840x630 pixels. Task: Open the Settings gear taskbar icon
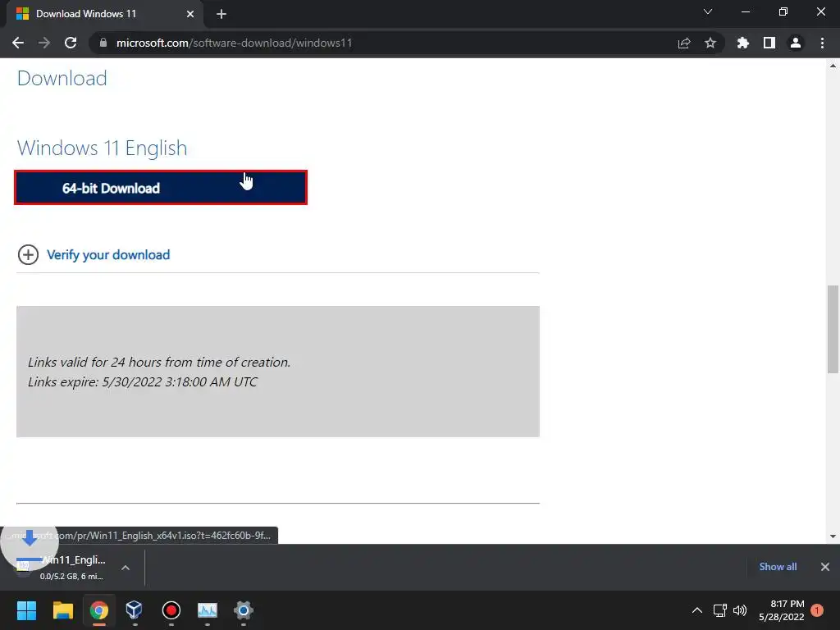243,610
